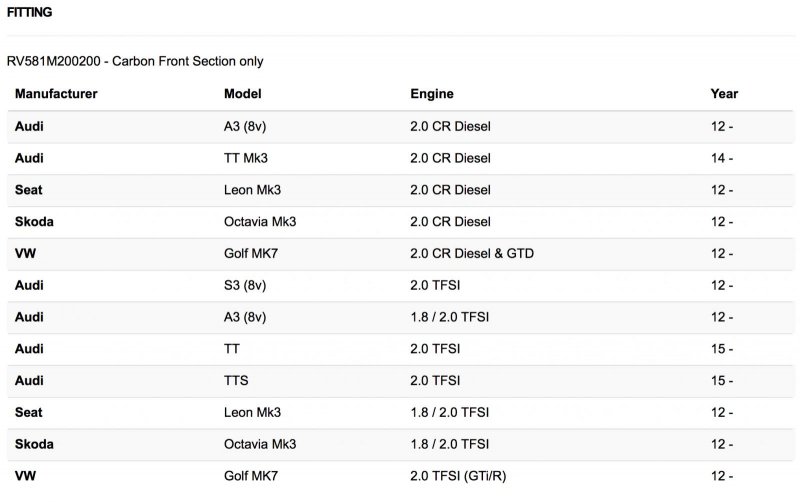Image resolution: width=800 pixels, height=502 pixels.
Task: Click the FITTING section heading
Action: [x=30, y=13]
